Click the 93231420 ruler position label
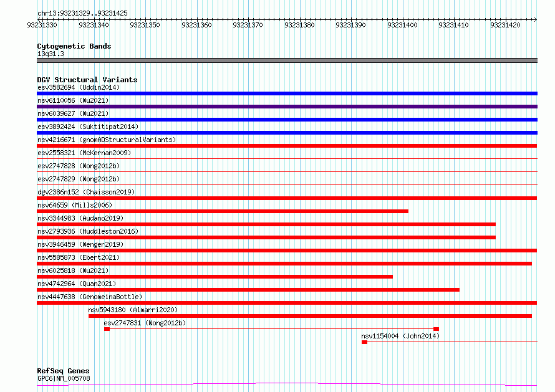 coord(506,25)
